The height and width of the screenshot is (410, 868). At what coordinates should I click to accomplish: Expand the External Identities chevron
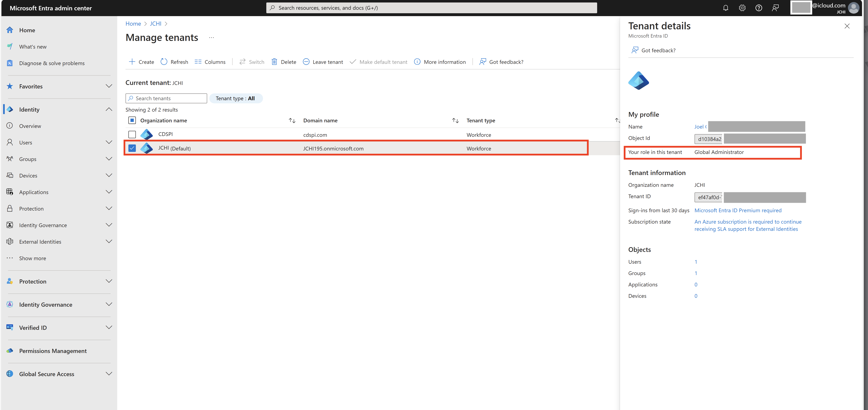pyautogui.click(x=109, y=242)
